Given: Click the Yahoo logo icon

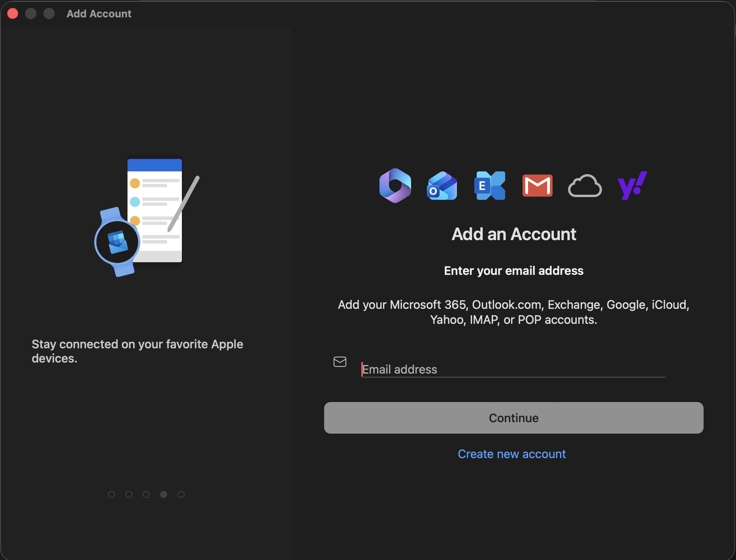Looking at the screenshot, I should pyautogui.click(x=632, y=186).
